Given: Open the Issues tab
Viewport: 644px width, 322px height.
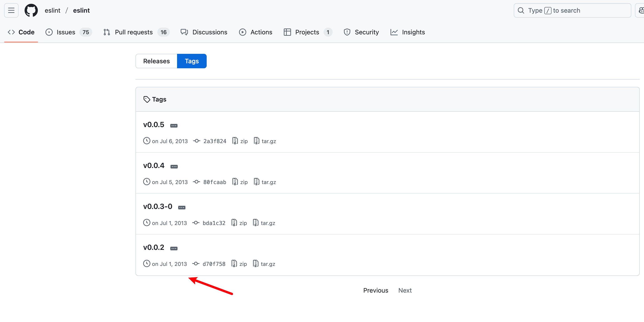Looking at the screenshot, I should click(66, 32).
